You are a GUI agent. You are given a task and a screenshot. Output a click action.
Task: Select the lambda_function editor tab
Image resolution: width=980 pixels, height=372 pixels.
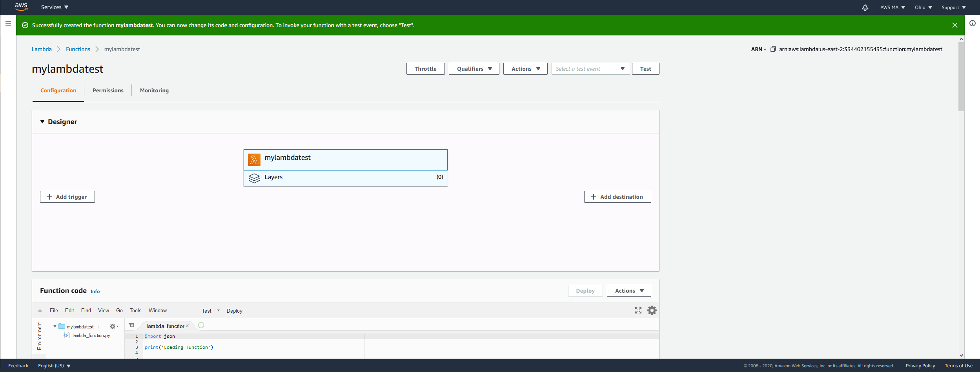click(x=165, y=326)
